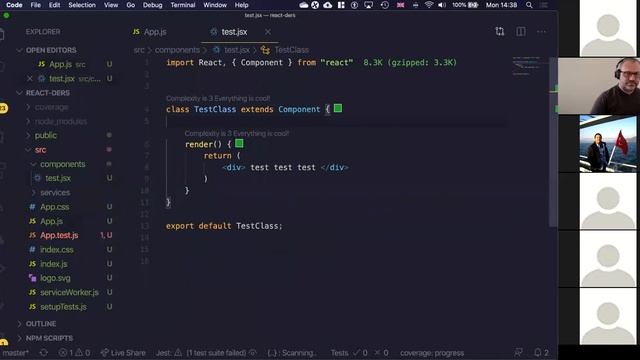Collapse the components folder
The width and height of the screenshot is (640, 360).
tap(62, 164)
